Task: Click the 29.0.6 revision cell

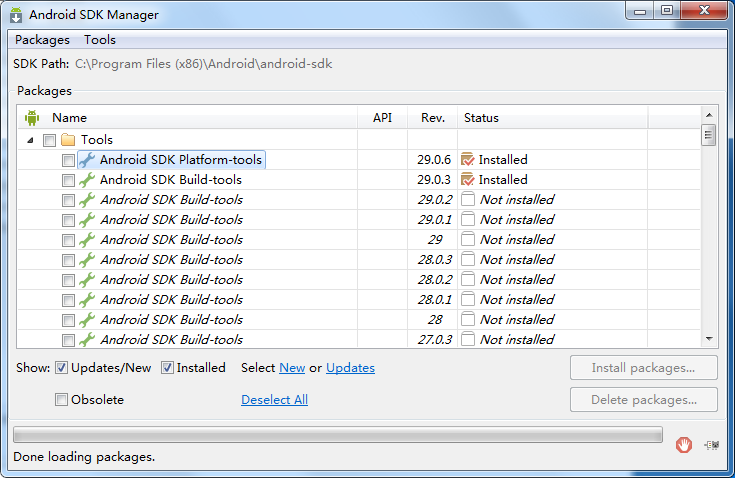Action: pos(434,160)
